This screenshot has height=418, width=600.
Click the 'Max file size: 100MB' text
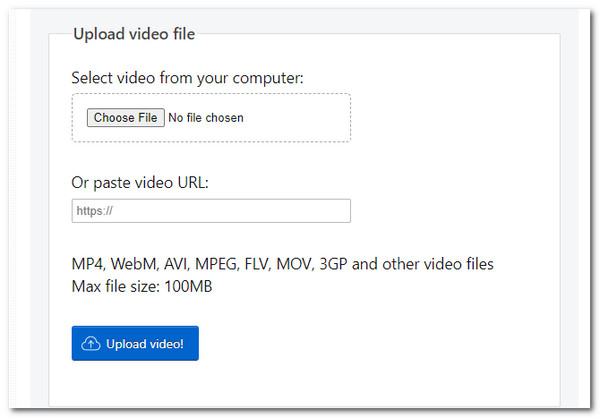[x=142, y=286]
